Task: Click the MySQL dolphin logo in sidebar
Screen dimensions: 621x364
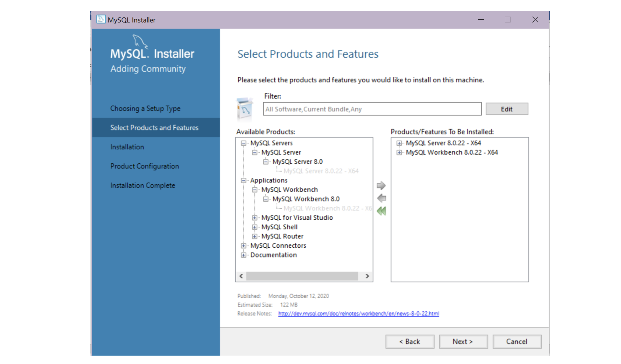Action: pos(140,42)
